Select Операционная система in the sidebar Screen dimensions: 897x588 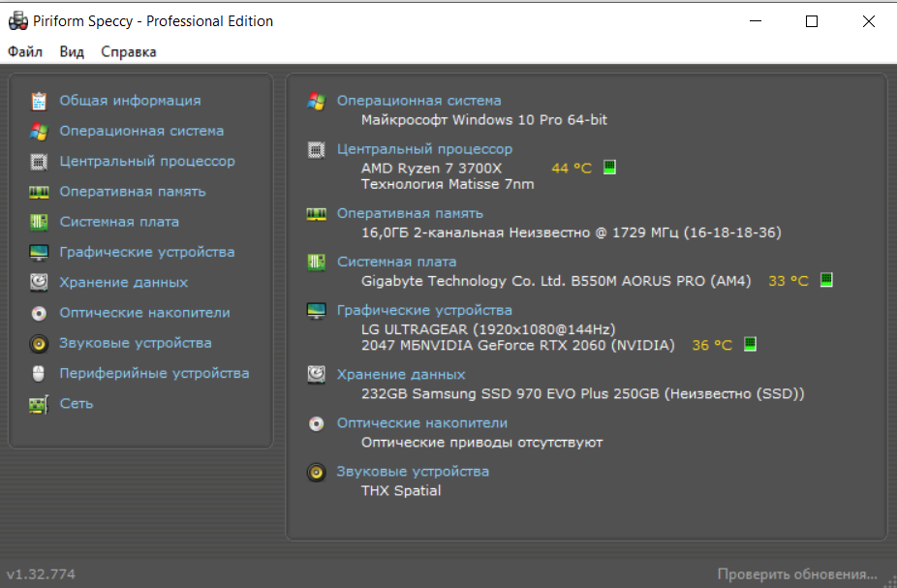[x=141, y=131]
